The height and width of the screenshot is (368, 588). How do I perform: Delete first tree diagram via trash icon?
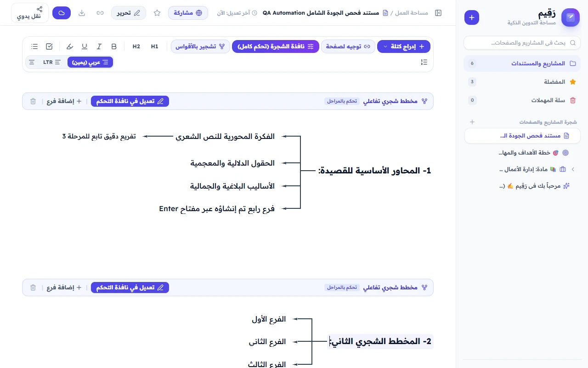tap(33, 101)
